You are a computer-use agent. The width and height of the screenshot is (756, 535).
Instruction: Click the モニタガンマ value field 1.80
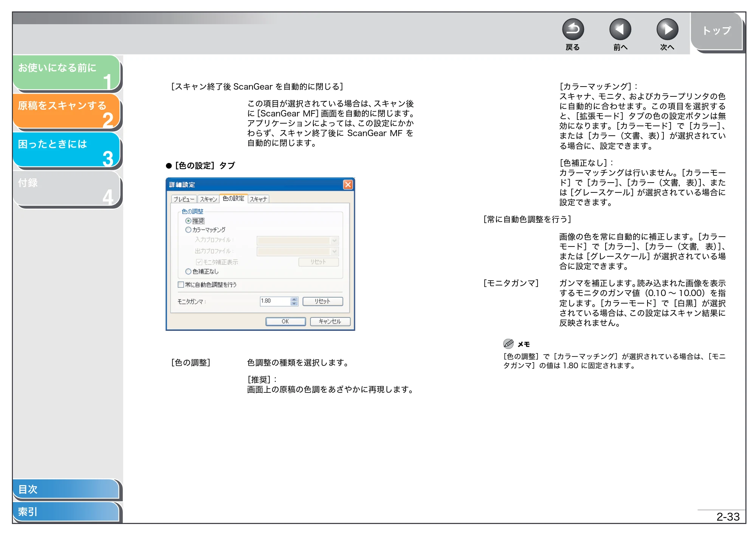point(275,301)
